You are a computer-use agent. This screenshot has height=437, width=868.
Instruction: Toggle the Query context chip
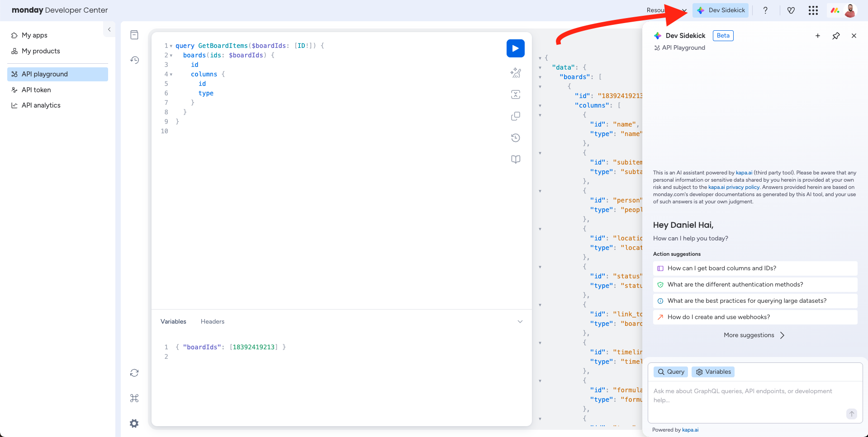click(671, 372)
